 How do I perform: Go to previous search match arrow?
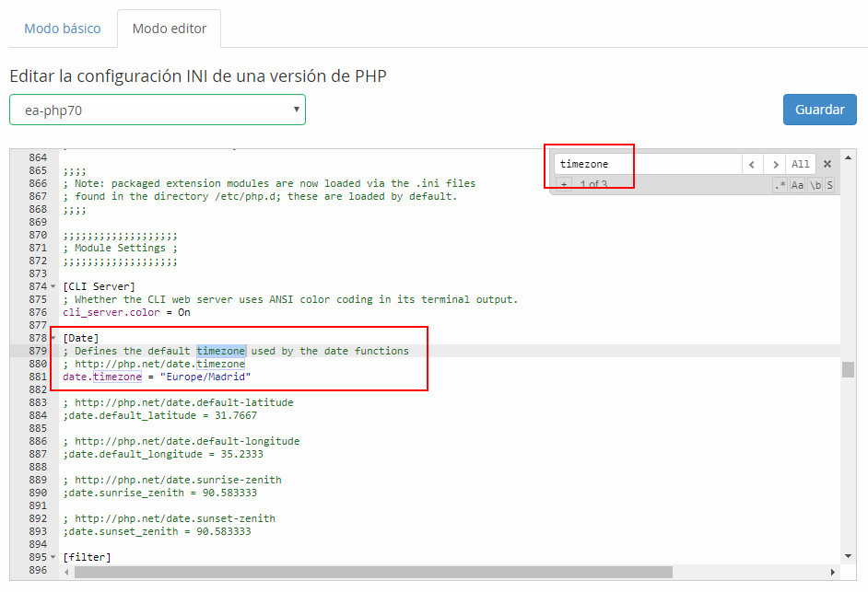753,164
